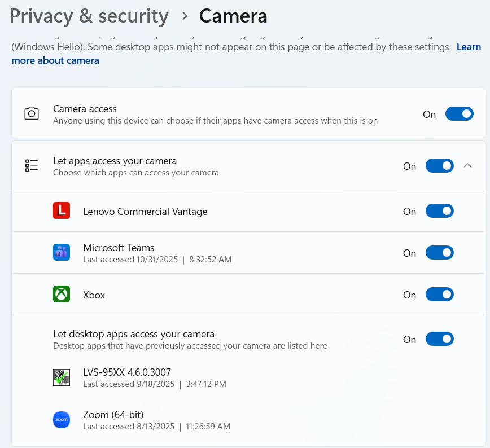The width and height of the screenshot is (490, 448).
Task: Click the Let desktop apps access your camera heading
Action: [134, 334]
